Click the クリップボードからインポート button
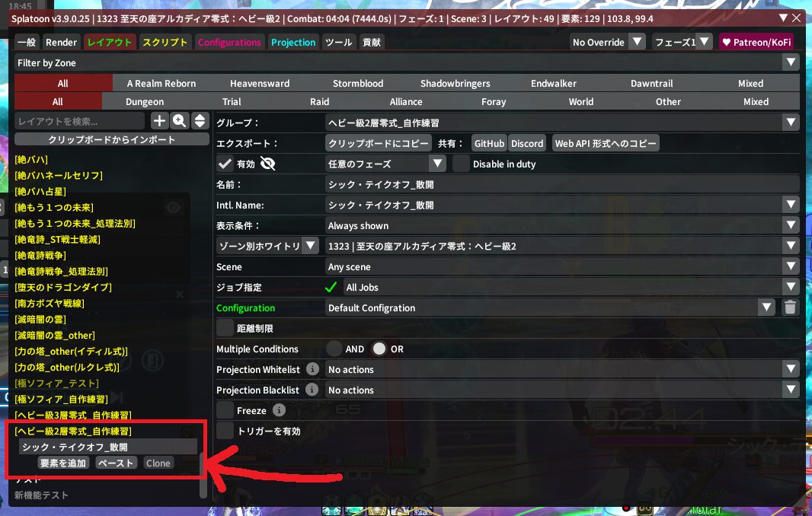The width and height of the screenshot is (812, 516). [x=112, y=139]
